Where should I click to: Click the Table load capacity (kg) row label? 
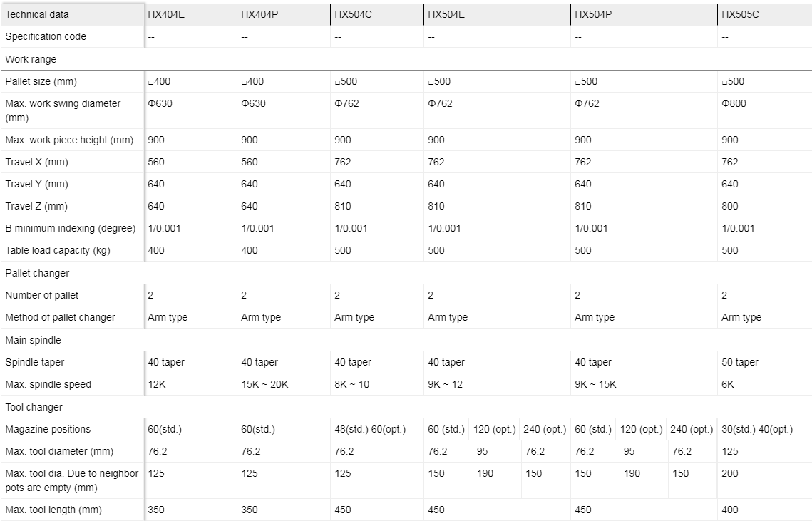click(58, 250)
